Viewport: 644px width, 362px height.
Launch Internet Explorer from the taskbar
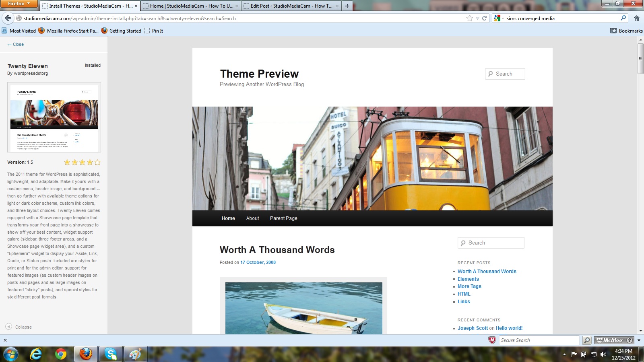click(x=36, y=354)
